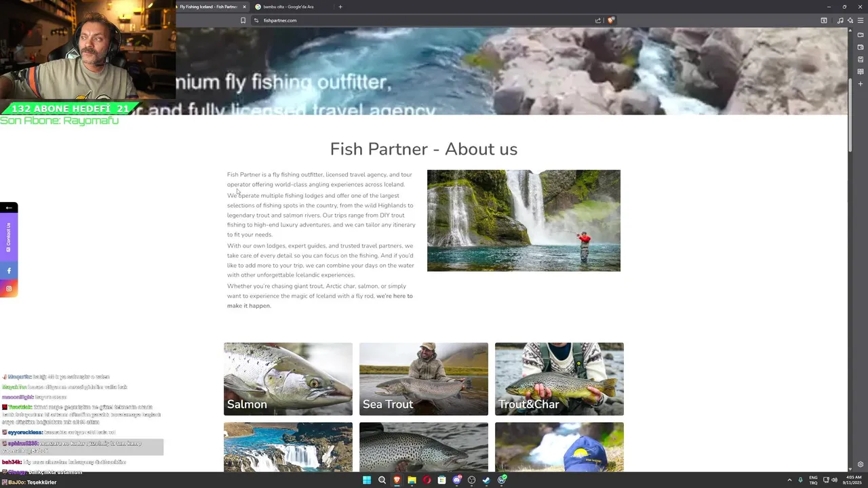Open the green W app on taskbar

point(502,480)
